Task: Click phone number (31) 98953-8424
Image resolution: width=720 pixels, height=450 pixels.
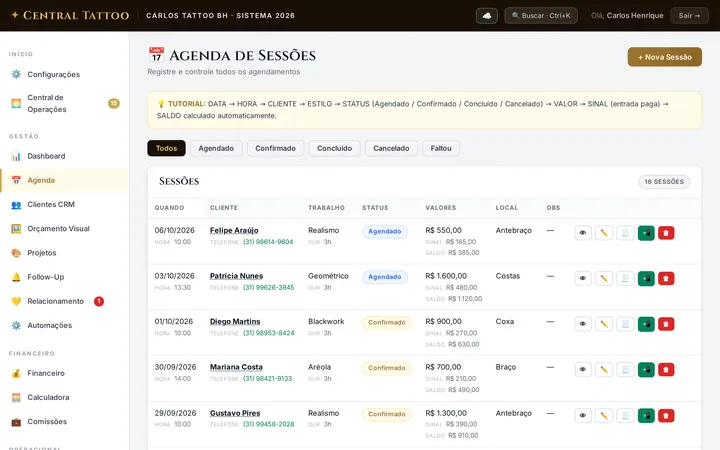Action: [x=269, y=333]
